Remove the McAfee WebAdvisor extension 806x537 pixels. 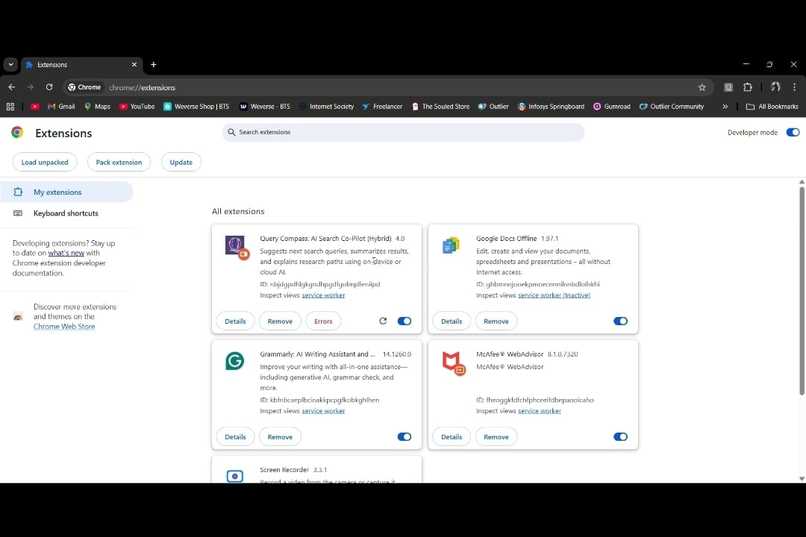point(496,437)
